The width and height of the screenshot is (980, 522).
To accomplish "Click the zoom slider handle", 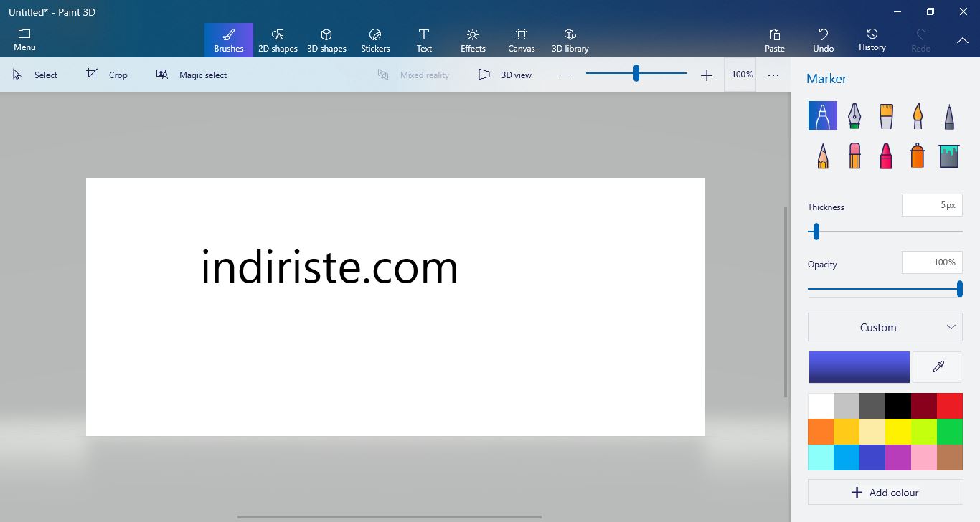I will point(636,73).
